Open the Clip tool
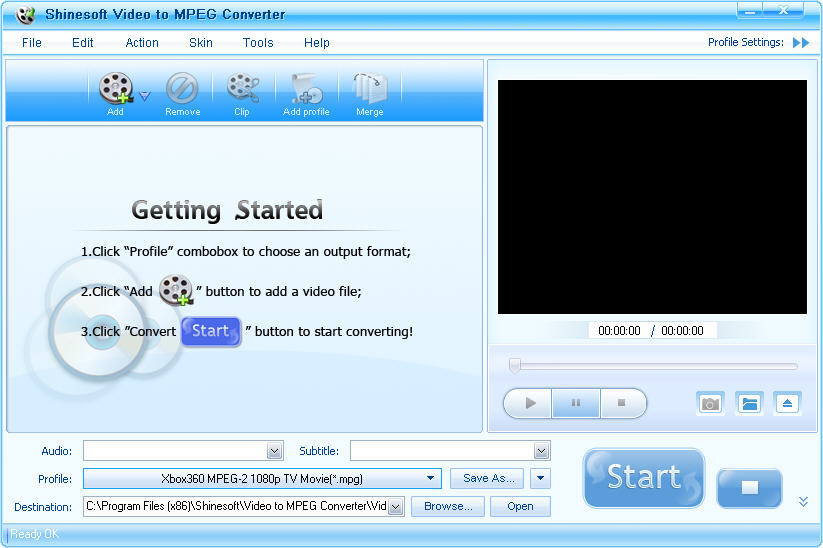This screenshot has width=823, height=548. [x=242, y=90]
